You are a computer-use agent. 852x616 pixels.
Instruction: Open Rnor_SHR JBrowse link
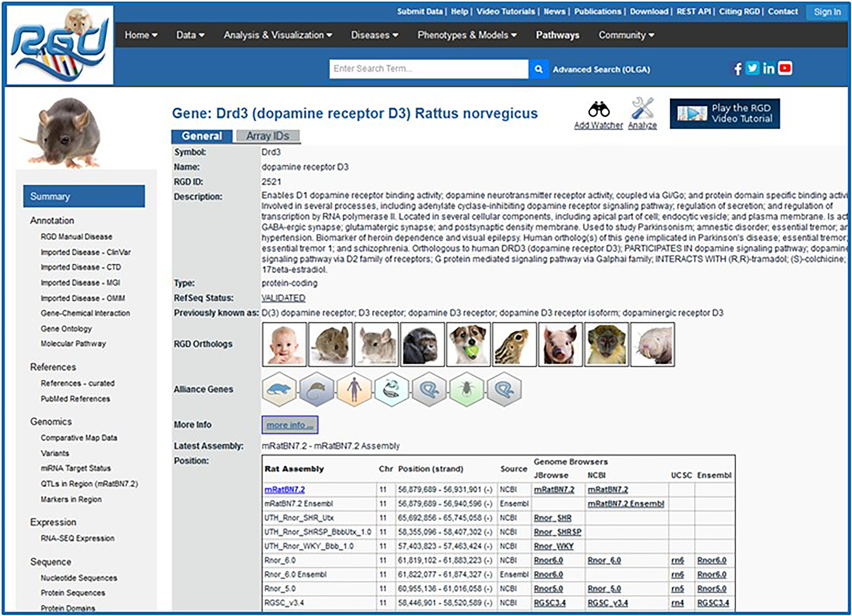(553, 518)
